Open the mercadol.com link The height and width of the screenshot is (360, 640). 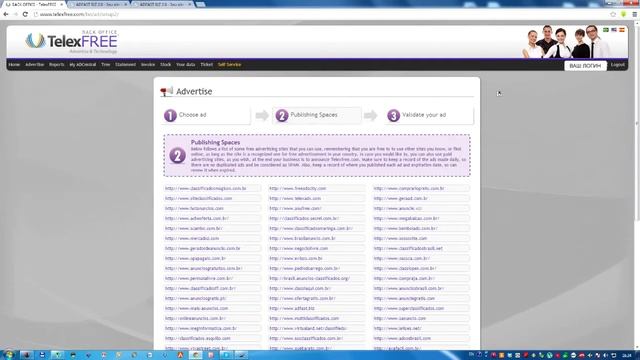coord(192,238)
